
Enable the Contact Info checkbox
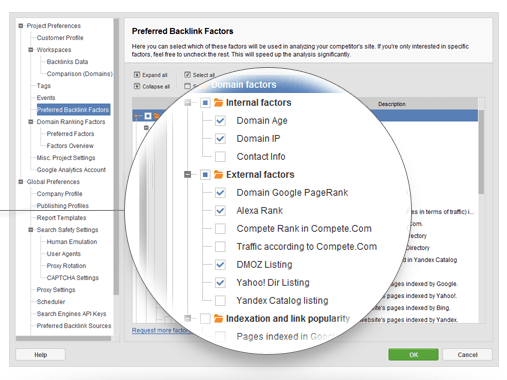pos(220,157)
